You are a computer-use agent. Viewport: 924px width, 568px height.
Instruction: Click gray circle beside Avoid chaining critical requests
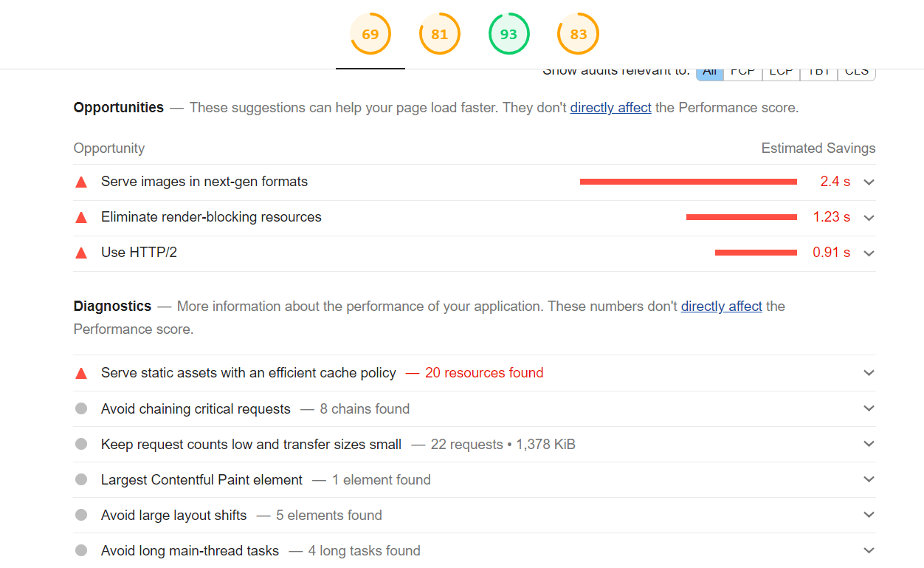click(81, 409)
